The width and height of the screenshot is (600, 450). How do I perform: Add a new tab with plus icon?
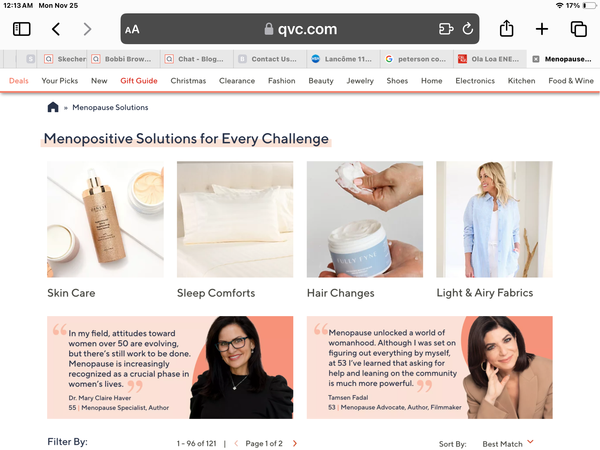pos(541,29)
